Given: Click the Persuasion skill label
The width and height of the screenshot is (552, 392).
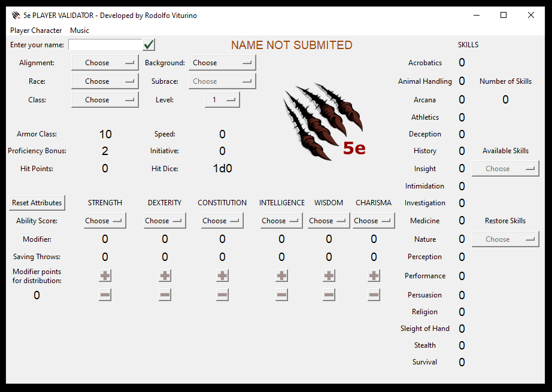Looking at the screenshot, I should 424,295.
